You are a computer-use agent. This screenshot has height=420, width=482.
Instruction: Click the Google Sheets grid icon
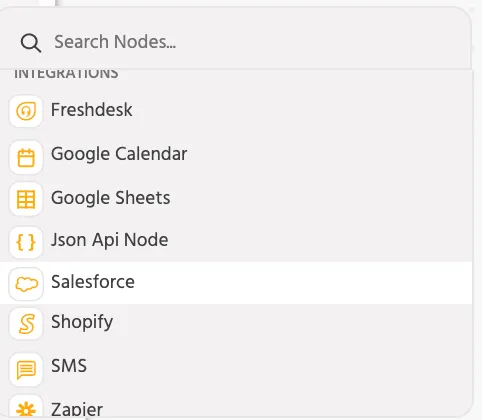point(26,199)
